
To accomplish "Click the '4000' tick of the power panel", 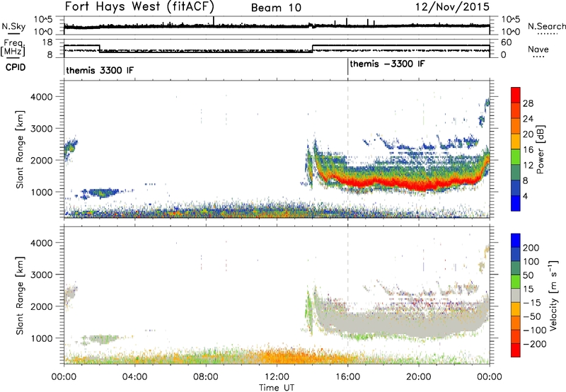I will (x=41, y=97).
